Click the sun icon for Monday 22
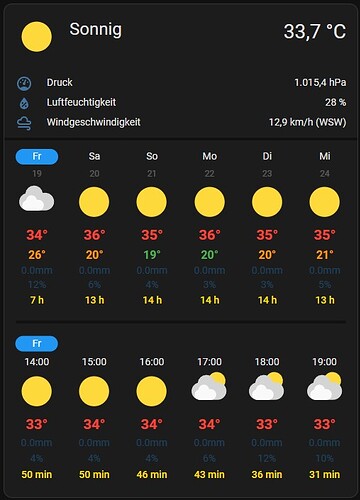360x500 pixels. tap(209, 202)
